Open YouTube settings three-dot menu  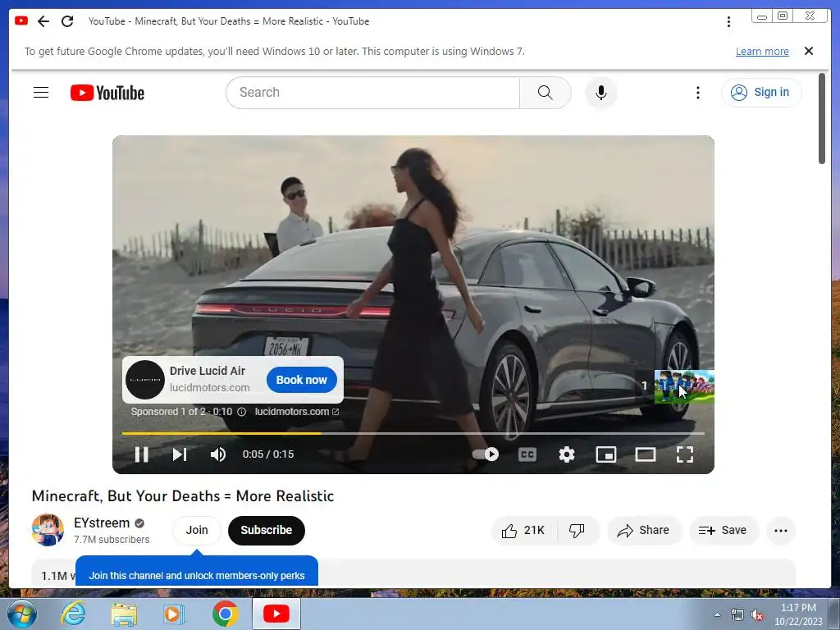click(x=697, y=93)
